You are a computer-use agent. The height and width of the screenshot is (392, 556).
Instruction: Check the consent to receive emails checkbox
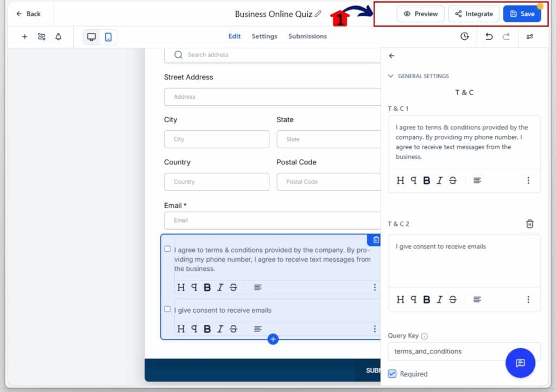167,309
